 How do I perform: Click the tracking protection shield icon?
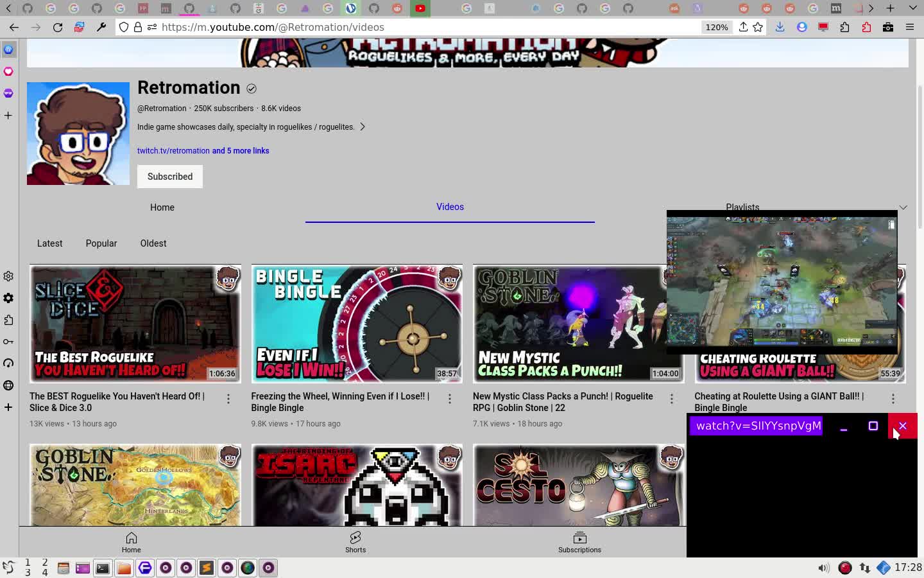tap(123, 27)
